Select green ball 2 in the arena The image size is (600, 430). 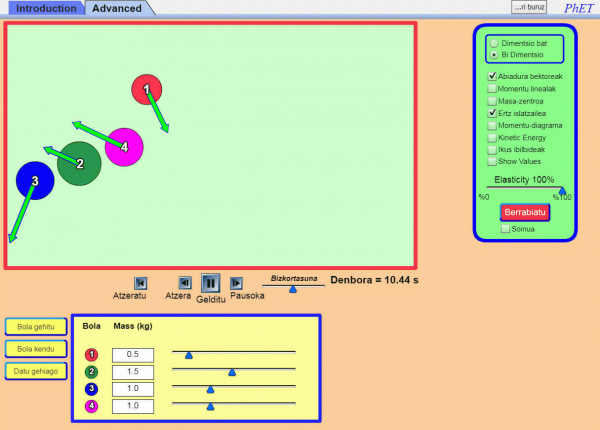pos(79,163)
